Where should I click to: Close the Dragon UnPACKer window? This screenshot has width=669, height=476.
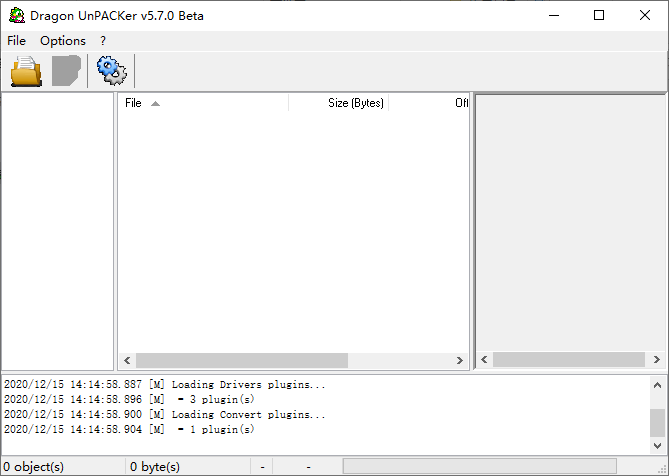tap(645, 15)
